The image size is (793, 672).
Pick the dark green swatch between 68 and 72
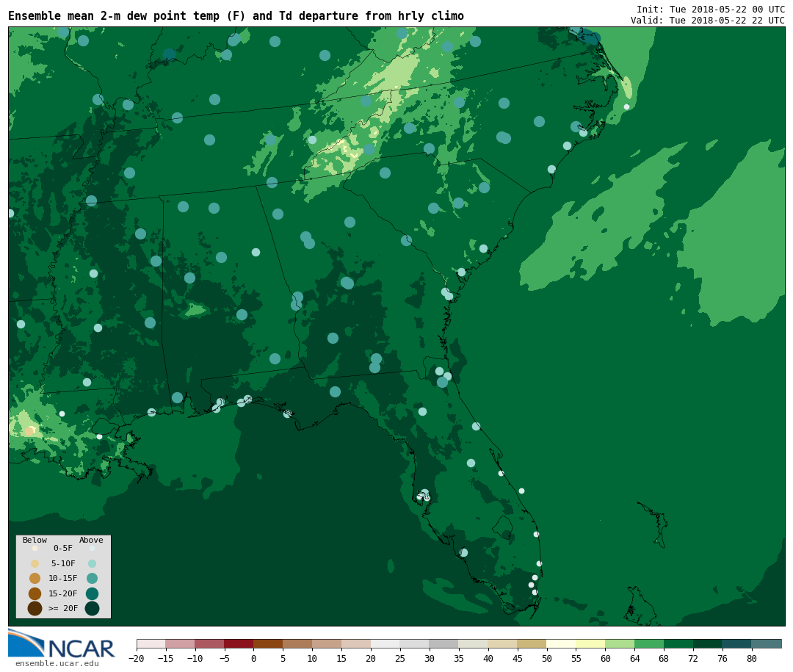tap(678, 643)
